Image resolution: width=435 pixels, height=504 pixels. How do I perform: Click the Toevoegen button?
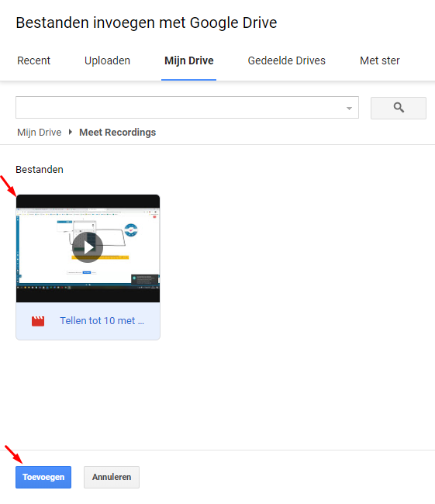point(43,477)
